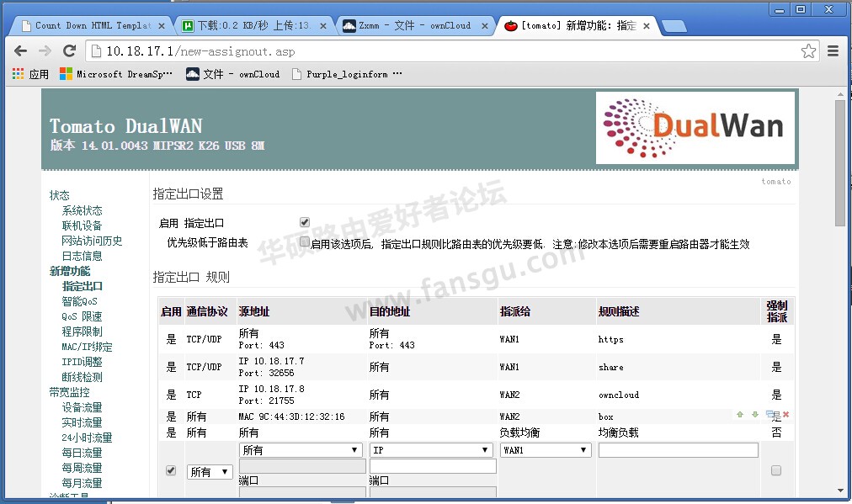Click the destination address input field
Image resolution: width=852 pixels, height=504 pixels.
(x=433, y=466)
